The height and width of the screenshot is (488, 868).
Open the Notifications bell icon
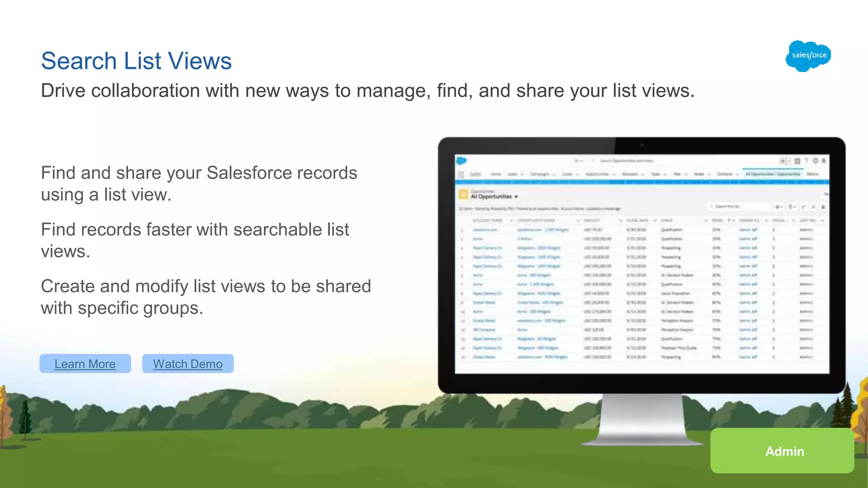824,161
